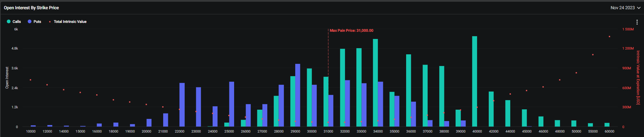The width and height of the screenshot is (644, 137).
Task: Click the Max Pain Price label
Action: [x=351, y=30]
